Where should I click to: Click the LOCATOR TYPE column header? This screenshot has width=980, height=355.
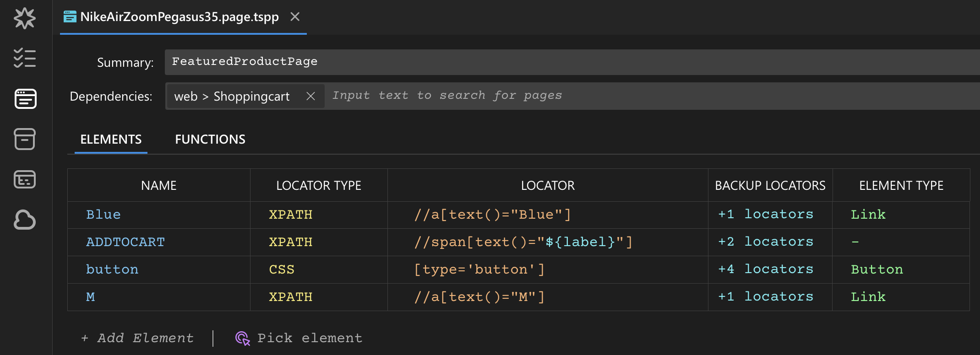point(319,185)
